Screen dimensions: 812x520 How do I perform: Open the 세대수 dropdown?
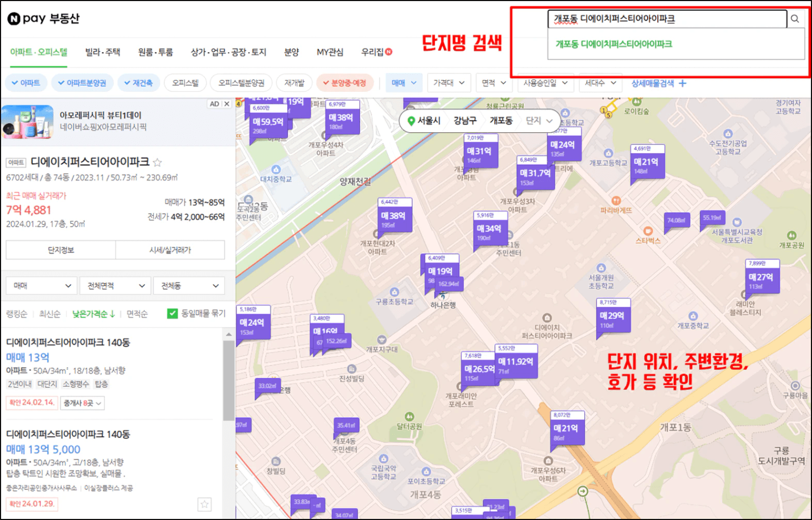point(600,83)
